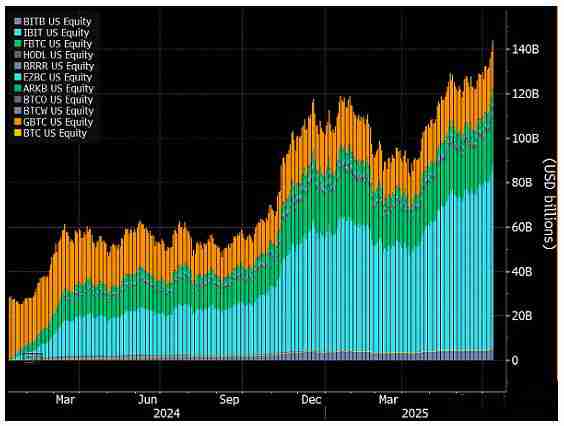564x426 pixels.
Task: Click the 20B y-axis label
Action: pyautogui.click(x=522, y=316)
